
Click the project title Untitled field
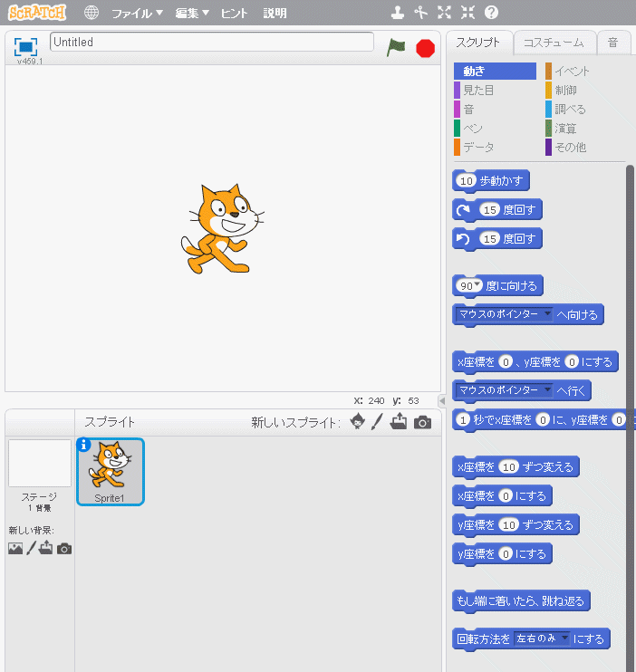(x=212, y=42)
